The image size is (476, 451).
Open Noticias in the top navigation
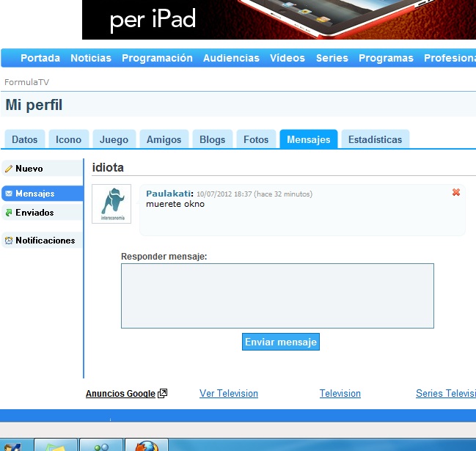(91, 58)
